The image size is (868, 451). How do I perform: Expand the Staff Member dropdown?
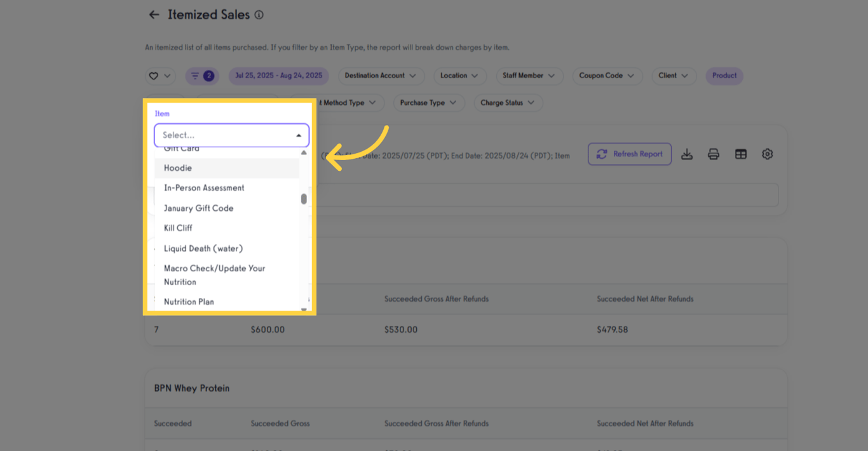(x=529, y=76)
